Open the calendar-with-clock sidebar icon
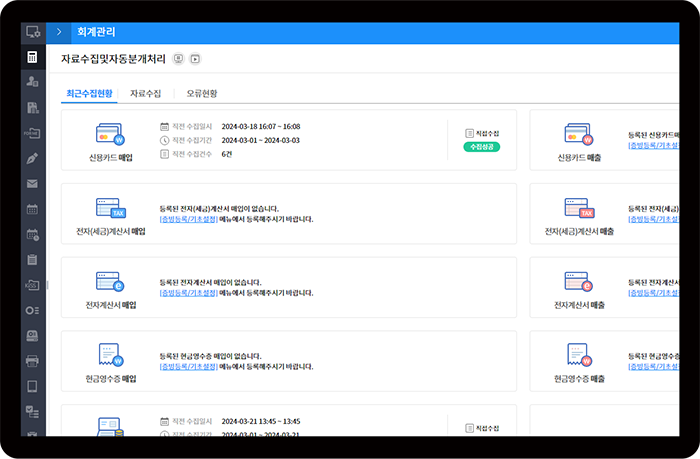 [33, 234]
